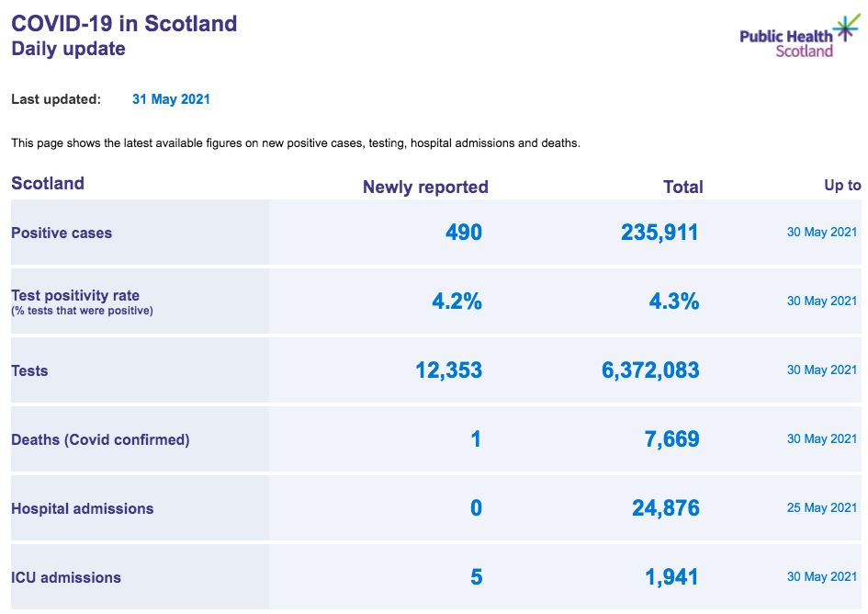Select the Deaths (Covid confirmed) label
The image size is (868, 614).
pyautogui.click(x=100, y=439)
